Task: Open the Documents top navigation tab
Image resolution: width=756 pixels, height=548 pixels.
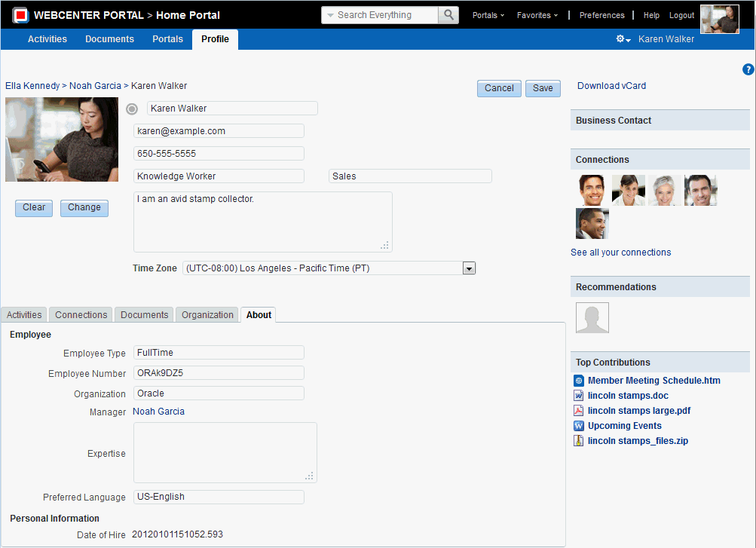Action: click(x=109, y=39)
